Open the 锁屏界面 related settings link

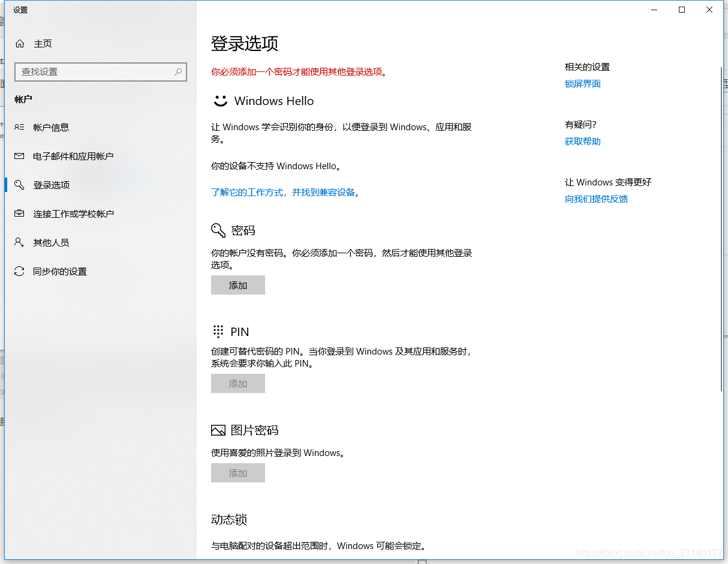point(583,83)
